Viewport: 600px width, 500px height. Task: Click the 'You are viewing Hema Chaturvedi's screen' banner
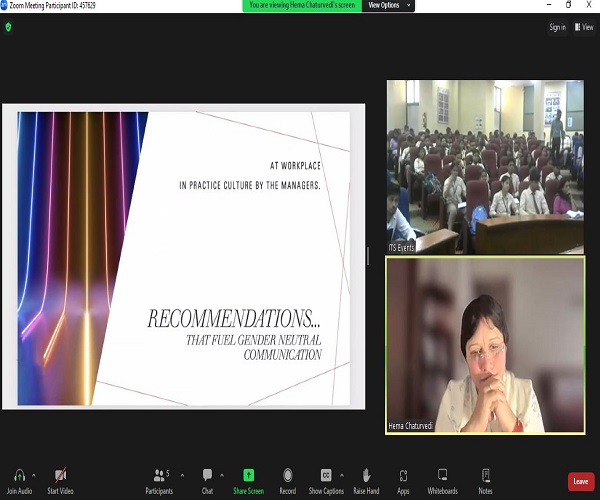[x=302, y=5]
